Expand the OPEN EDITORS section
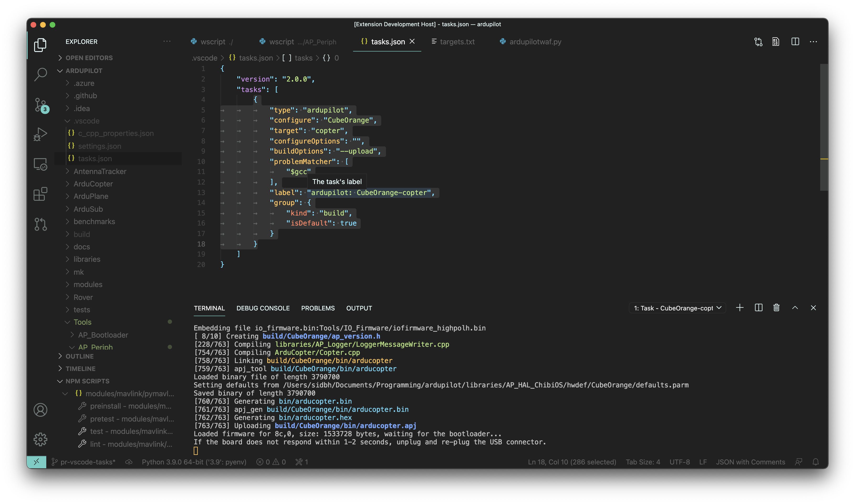This screenshot has width=855, height=504. [x=89, y=58]
